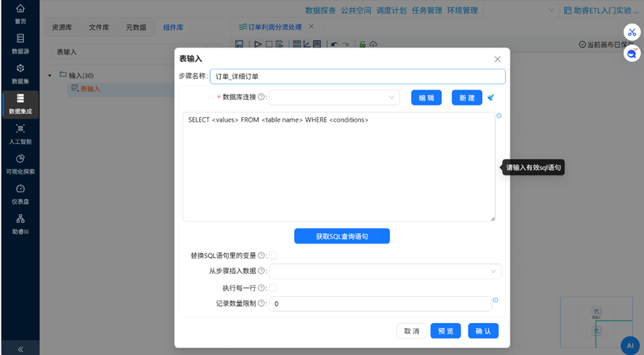Open the 调度计划 top menu
This screenshot has width=644, height=355.
pos(392,10)
